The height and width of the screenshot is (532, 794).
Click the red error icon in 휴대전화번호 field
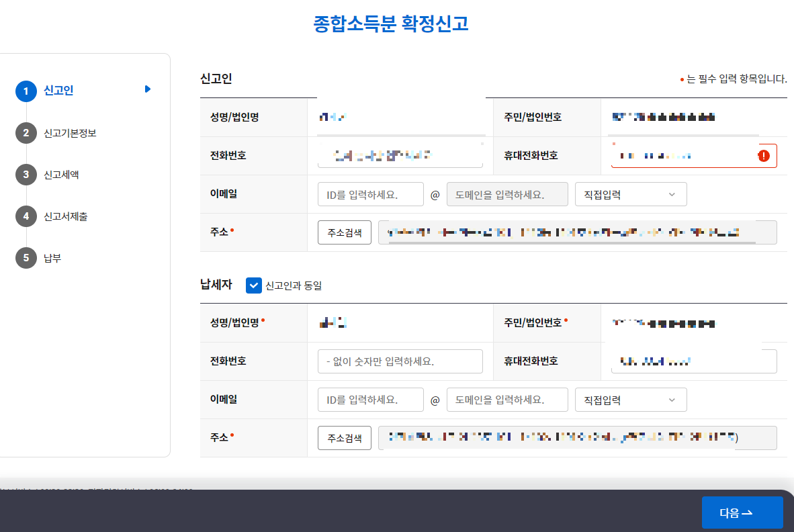(764, 156)
